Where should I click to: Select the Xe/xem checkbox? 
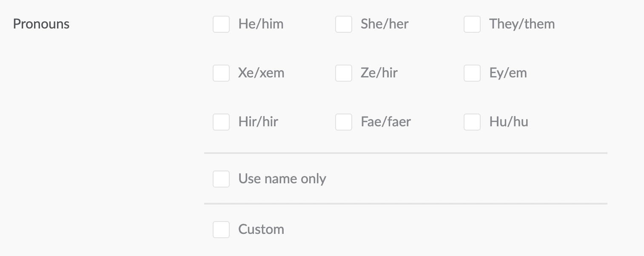(221, 73)
